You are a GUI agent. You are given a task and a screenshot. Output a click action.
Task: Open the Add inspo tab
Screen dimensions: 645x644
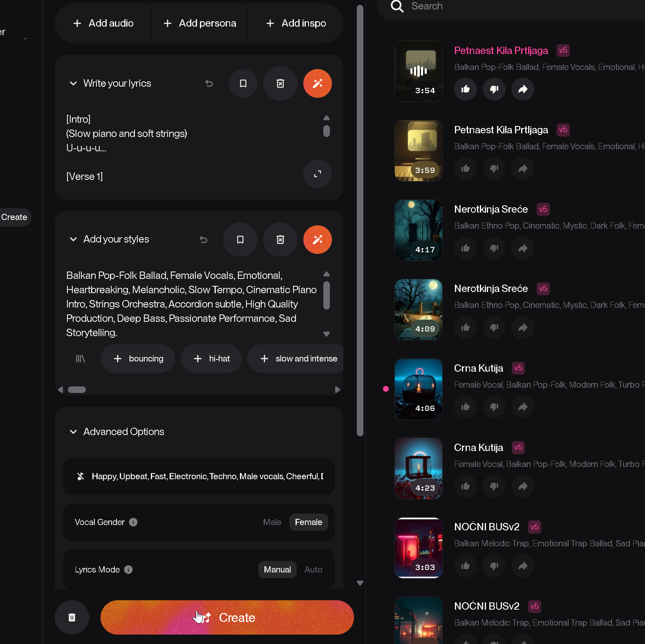pos(296,23)
